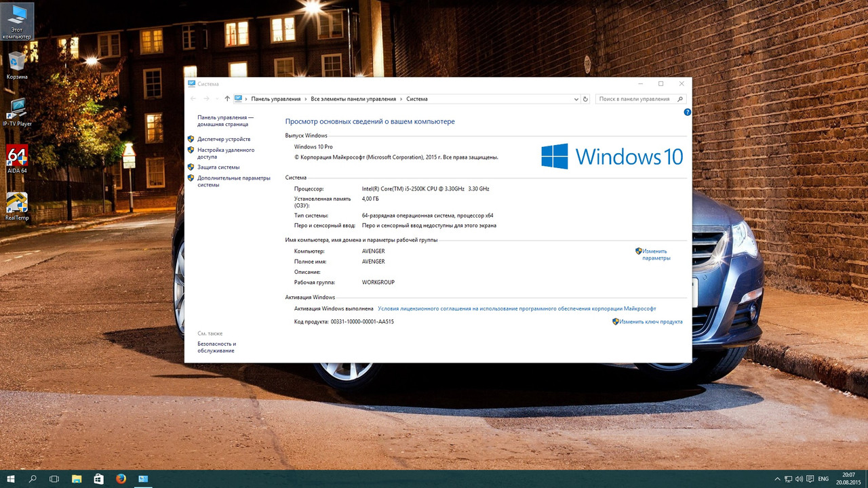Go up one level with Up arrow
Screen dimensions: 868x488
[x=227, y=99]
